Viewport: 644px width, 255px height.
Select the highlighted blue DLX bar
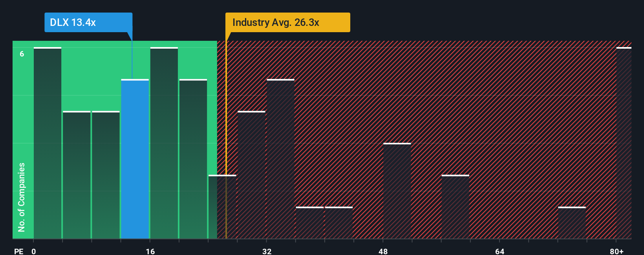(x=135, y=159)
